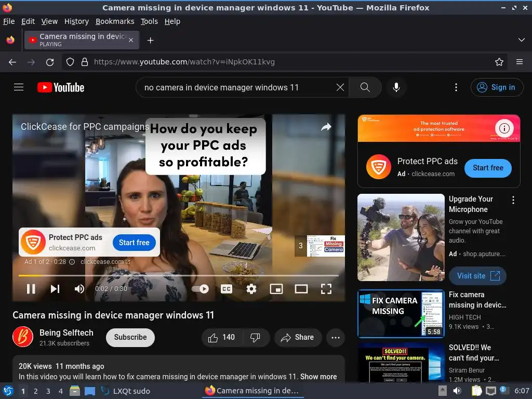Screen dimensions: 532x399
Task: Click the share arrow on video overlay
Action: (326, 127)
